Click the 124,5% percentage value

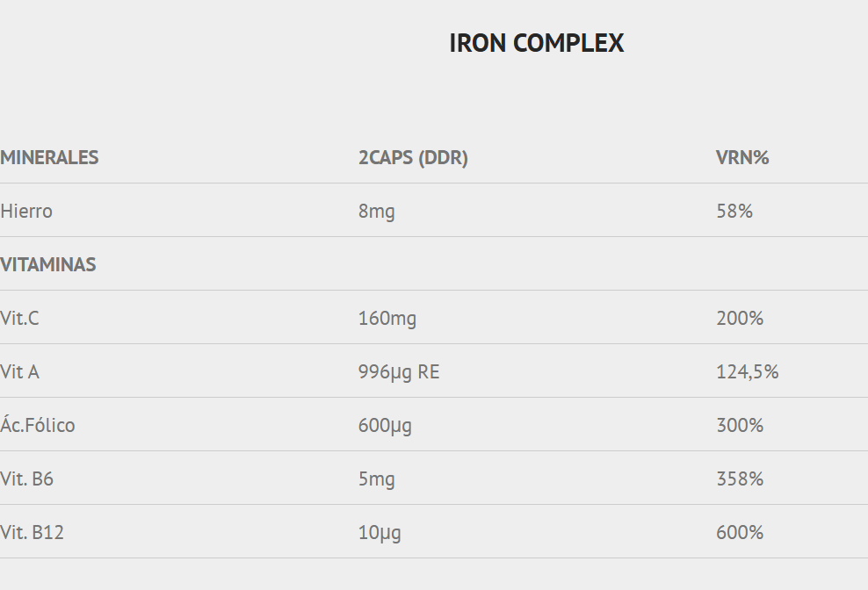[x=747, y=372]
